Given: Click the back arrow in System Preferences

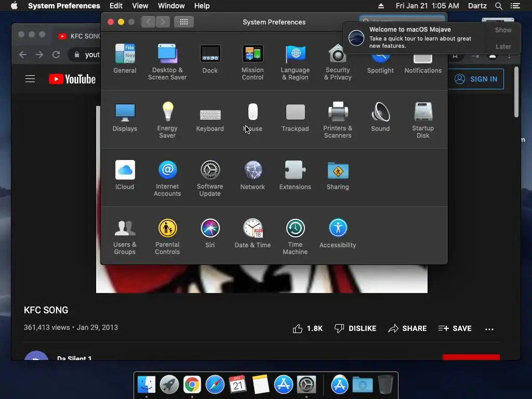Looking at the screenshot, I should pos(148,22).
